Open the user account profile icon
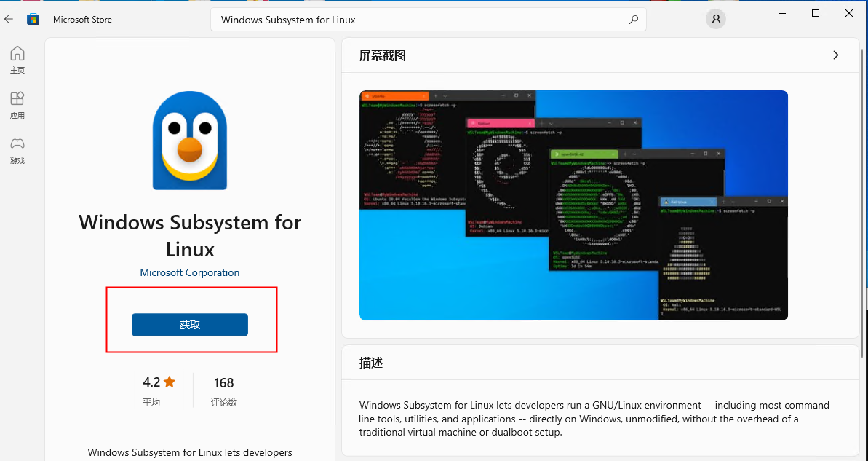The width and height of the screenshot is (868, 461). 716,20
